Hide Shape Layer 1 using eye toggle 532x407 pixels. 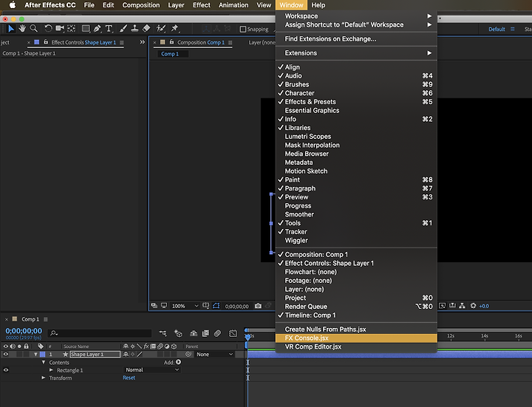pos(6,354)
